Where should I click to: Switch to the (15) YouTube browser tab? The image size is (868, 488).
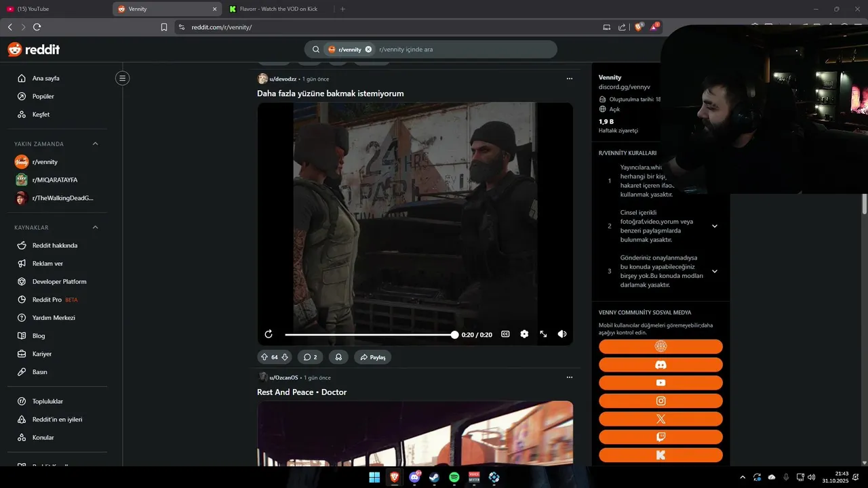click(56, 9)
